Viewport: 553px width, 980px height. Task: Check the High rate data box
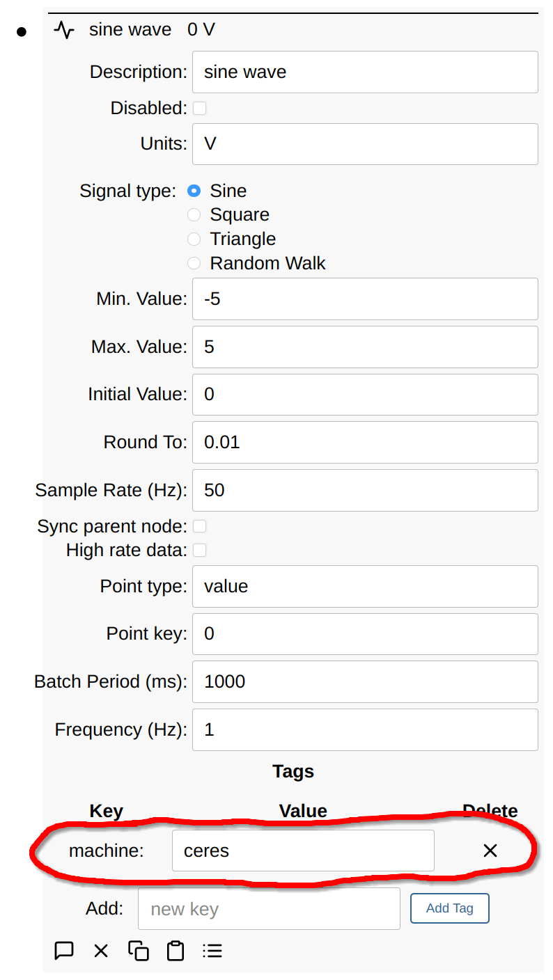point(200,551)
